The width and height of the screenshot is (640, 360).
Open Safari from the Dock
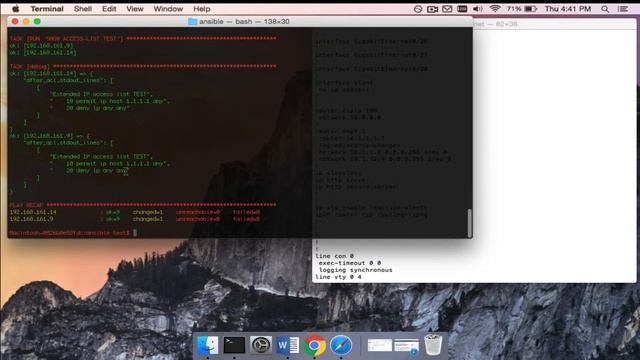pos(341,345)
